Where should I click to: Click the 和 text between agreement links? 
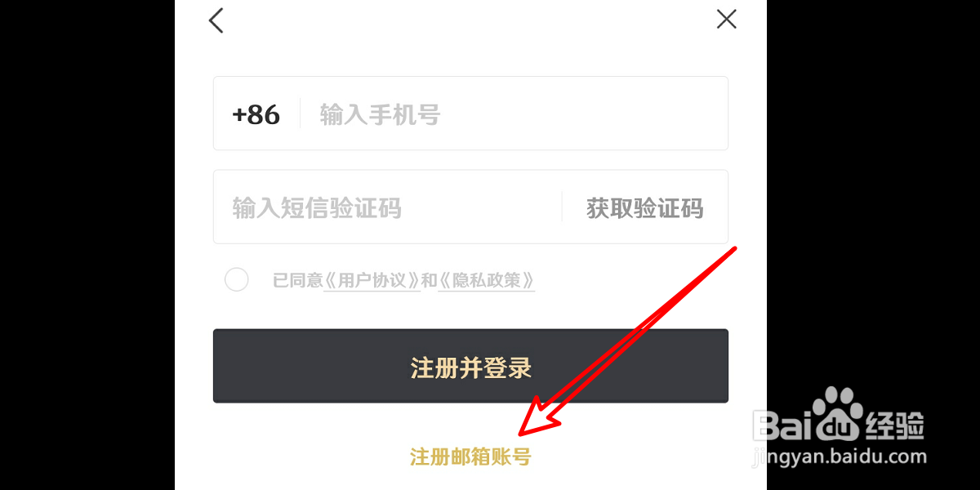429,281
